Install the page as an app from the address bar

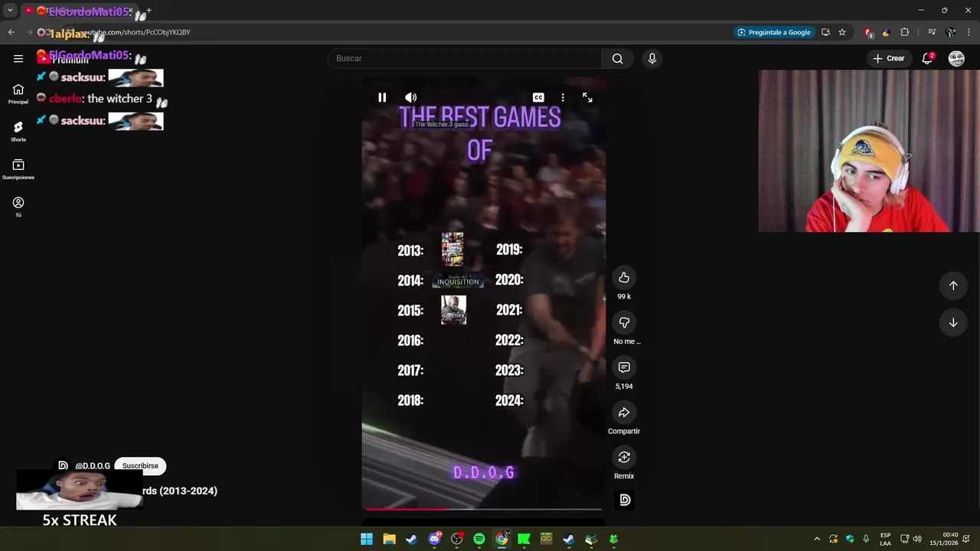825,32
